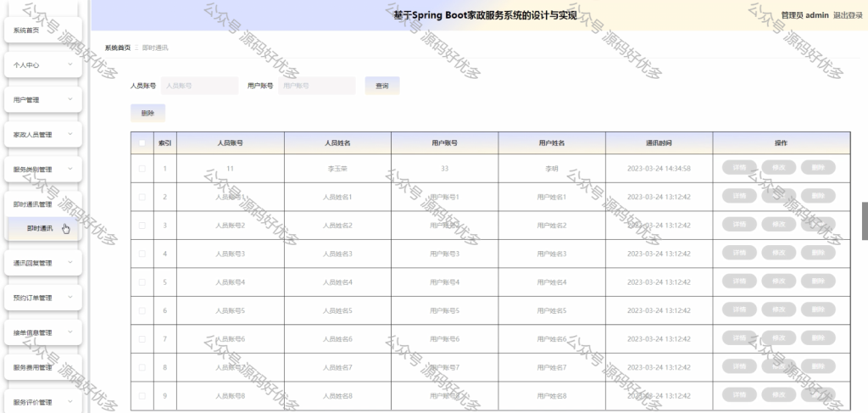Screen dimensions: 868x413
Task: Click the batch 删除 button above table
Action: click(x=147, y=113)
